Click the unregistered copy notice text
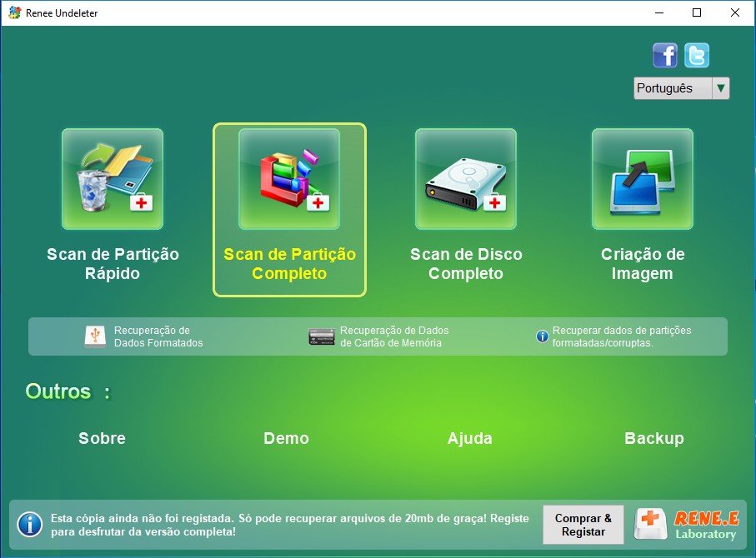 tap(290, 525)
